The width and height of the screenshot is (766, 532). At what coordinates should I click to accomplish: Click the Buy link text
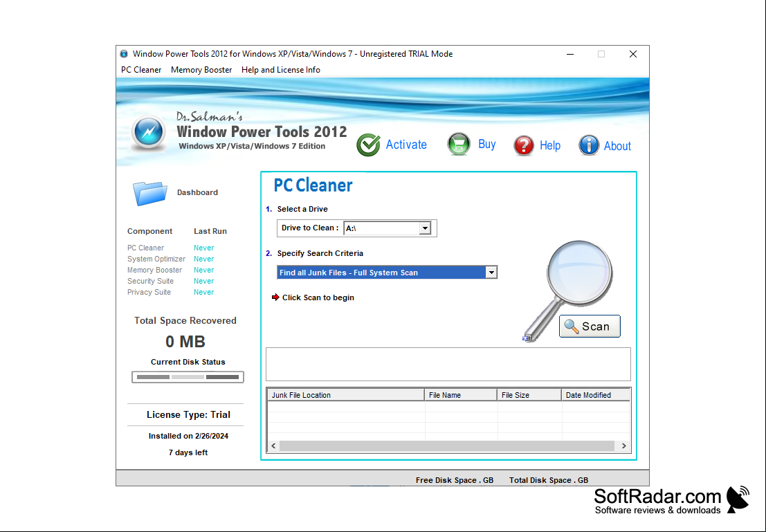487,144
